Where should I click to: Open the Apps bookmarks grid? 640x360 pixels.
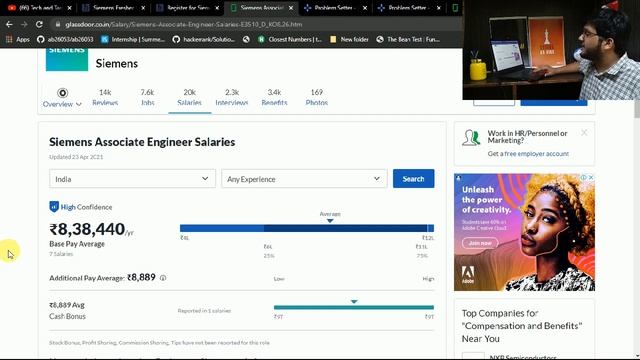[x=18, y=39]
